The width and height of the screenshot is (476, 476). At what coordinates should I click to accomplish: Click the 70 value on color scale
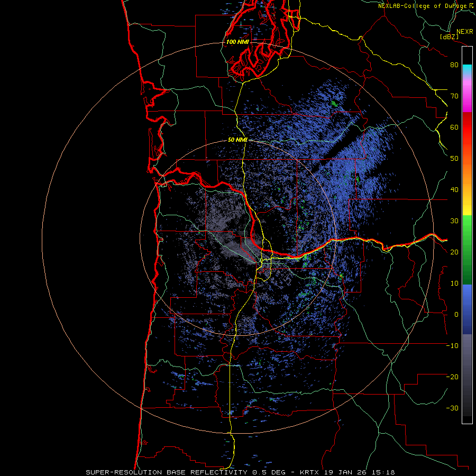[x=454, y=96]
